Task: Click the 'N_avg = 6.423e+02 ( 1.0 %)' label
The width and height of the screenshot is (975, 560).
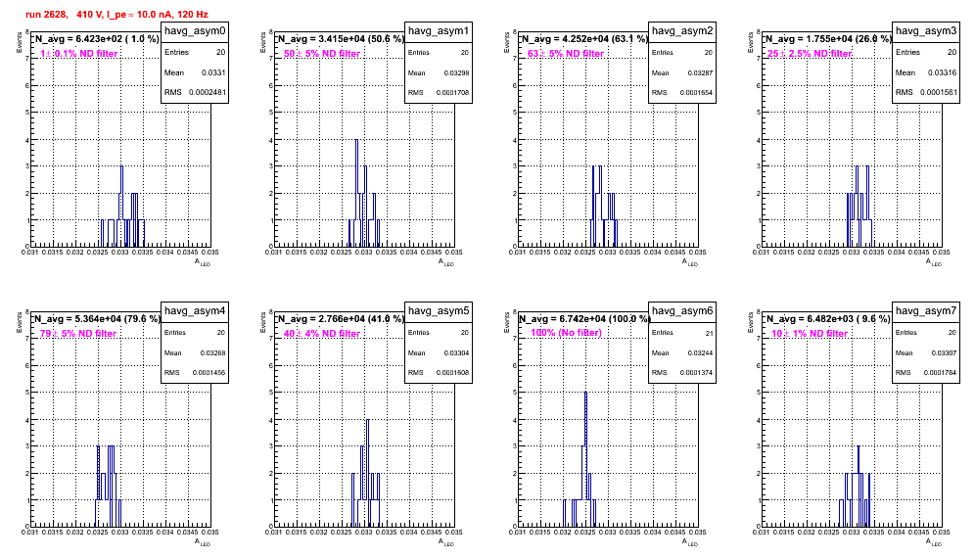Action: click(x=97, y=38)
